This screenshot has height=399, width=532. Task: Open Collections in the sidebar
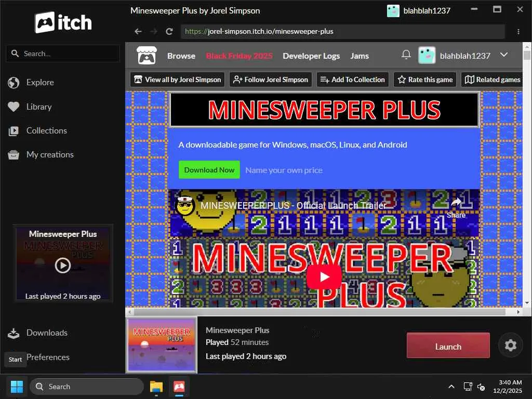46,130
